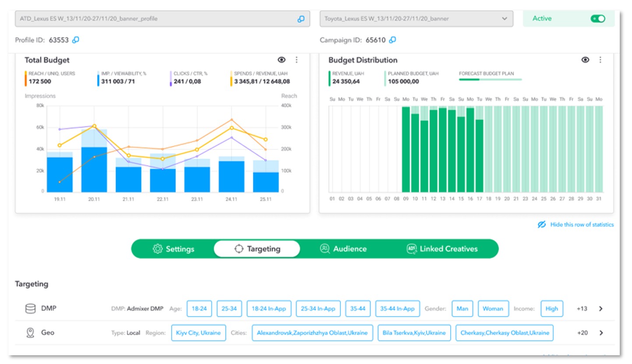632x364 pixels.
Task: Click the Geo location pin icon
Action: (30, 333)
